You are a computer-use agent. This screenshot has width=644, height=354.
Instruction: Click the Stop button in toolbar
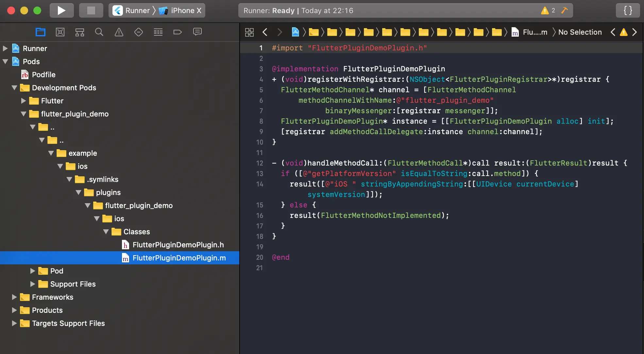91,10
